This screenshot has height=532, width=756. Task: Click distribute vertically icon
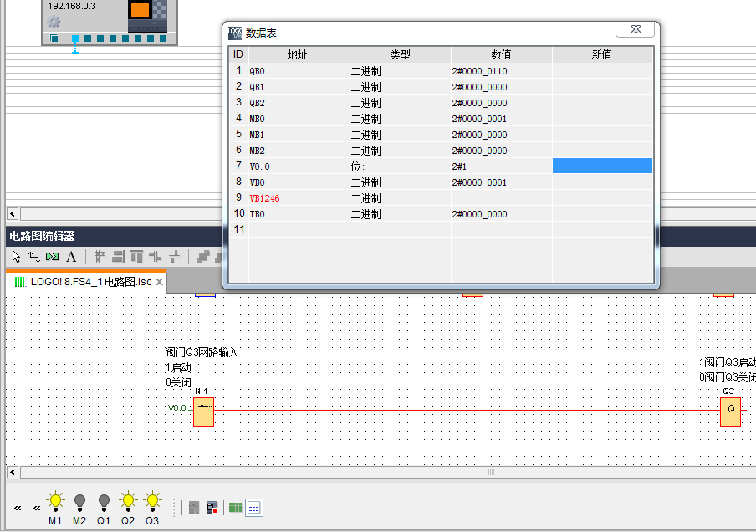[174, 257]
